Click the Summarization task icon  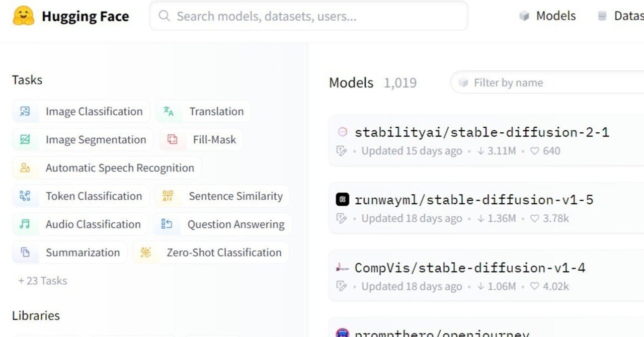[25, 252]
